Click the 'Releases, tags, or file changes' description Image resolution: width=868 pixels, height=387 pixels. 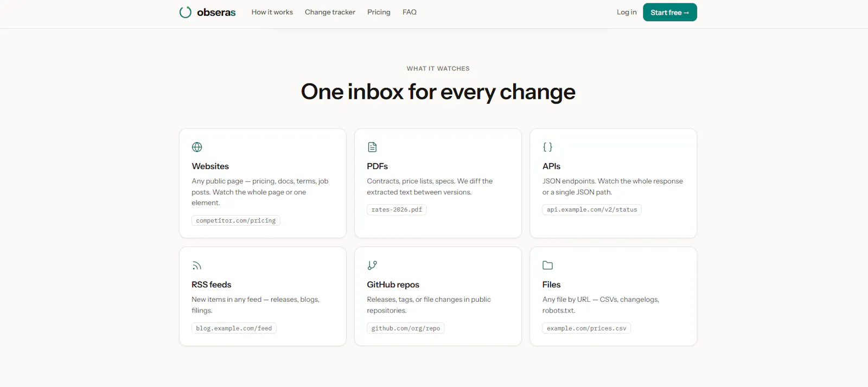pos(429,305)
